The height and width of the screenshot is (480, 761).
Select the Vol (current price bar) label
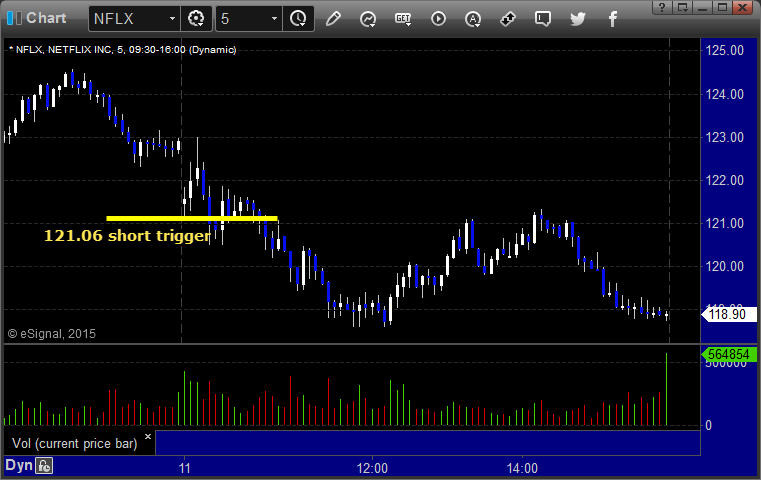(x=75, y=444)
